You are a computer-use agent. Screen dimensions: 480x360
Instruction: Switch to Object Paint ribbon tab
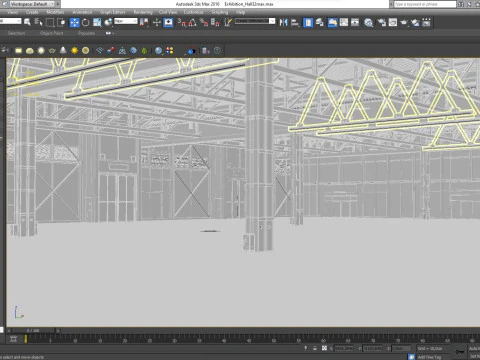[51, 33]
